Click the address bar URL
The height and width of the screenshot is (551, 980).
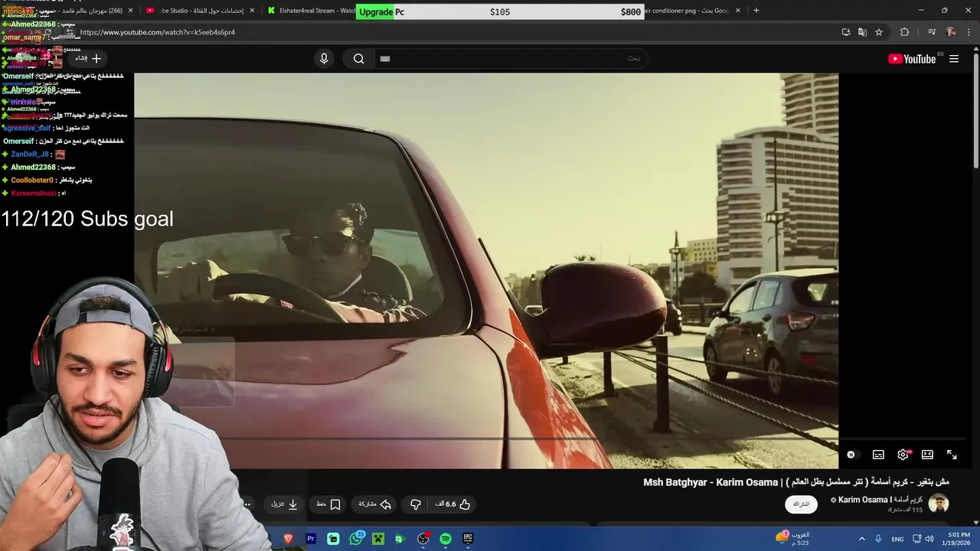[157, 32]
